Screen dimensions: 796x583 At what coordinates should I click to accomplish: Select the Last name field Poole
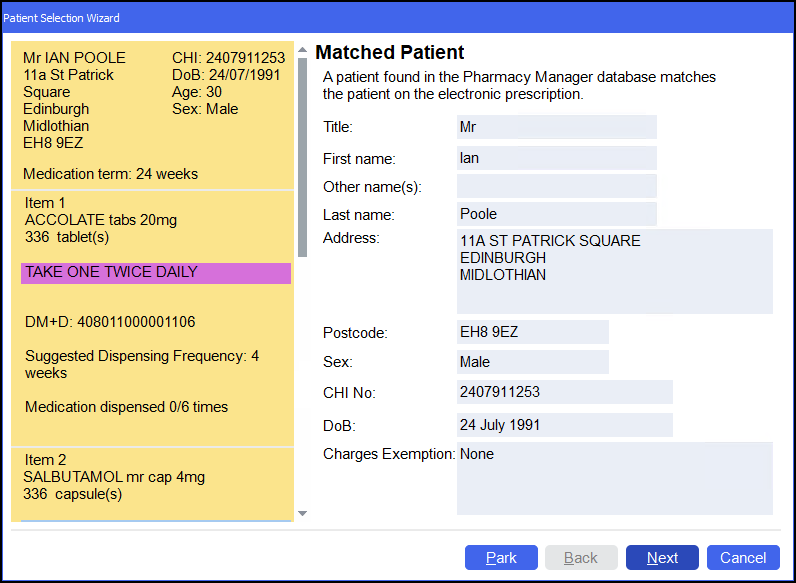point(556,214)
